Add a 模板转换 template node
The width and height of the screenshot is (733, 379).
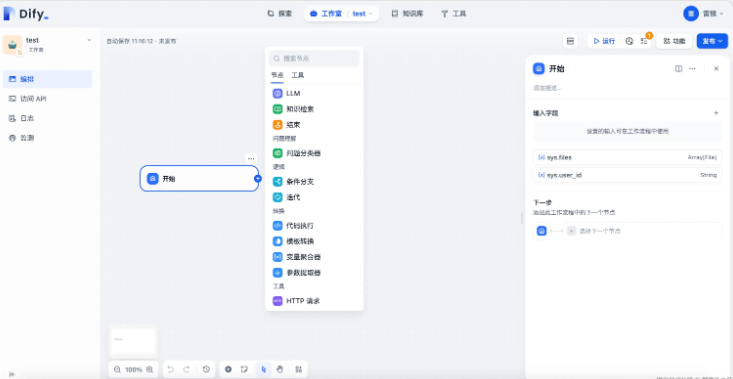click(x=314, y=241)
